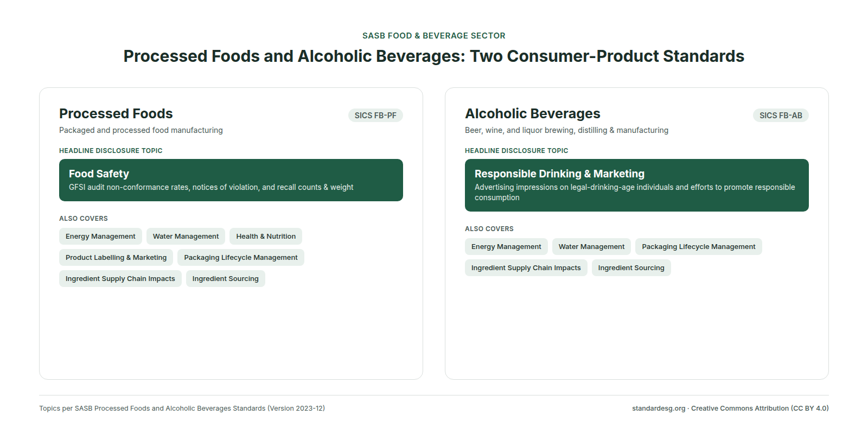
Task: Click the SASB Food & Beverage Sector heading
Action: tap(434, 36)
